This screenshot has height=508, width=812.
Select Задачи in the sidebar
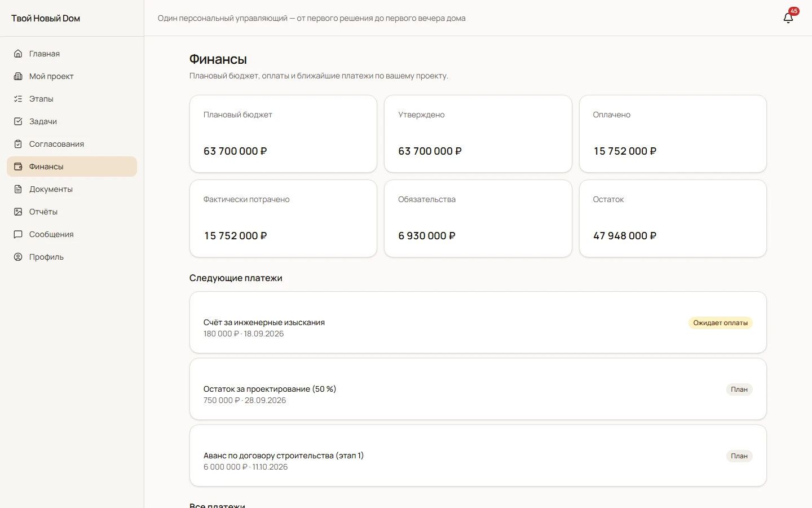click(x=72, y=121)
